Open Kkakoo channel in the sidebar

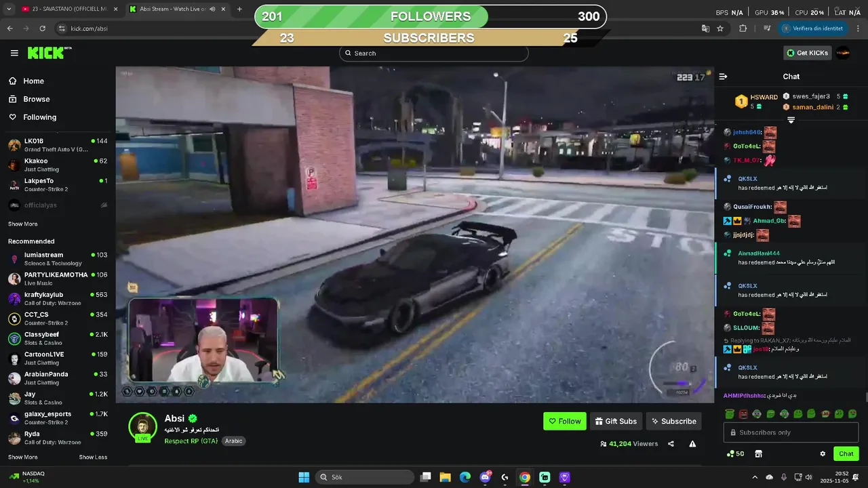(58, 165)
